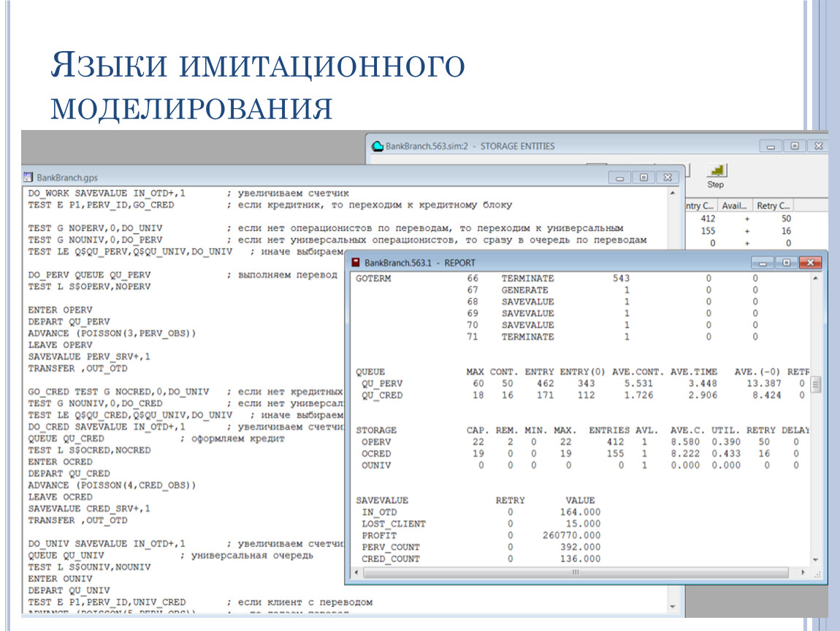Click the BankBranch.gps title bar
Viewport: 840px width, 631px height.
[353, 177]
